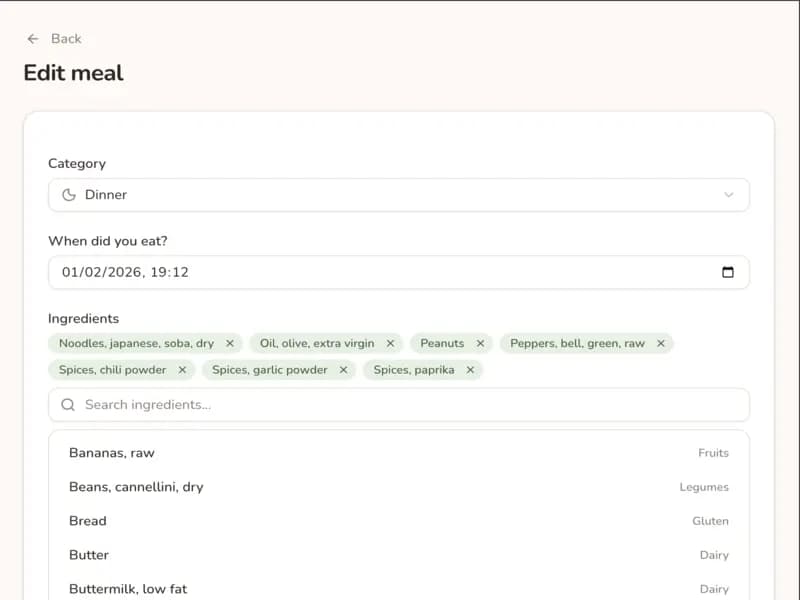Go back using the Back link

[x=66, y=38]
